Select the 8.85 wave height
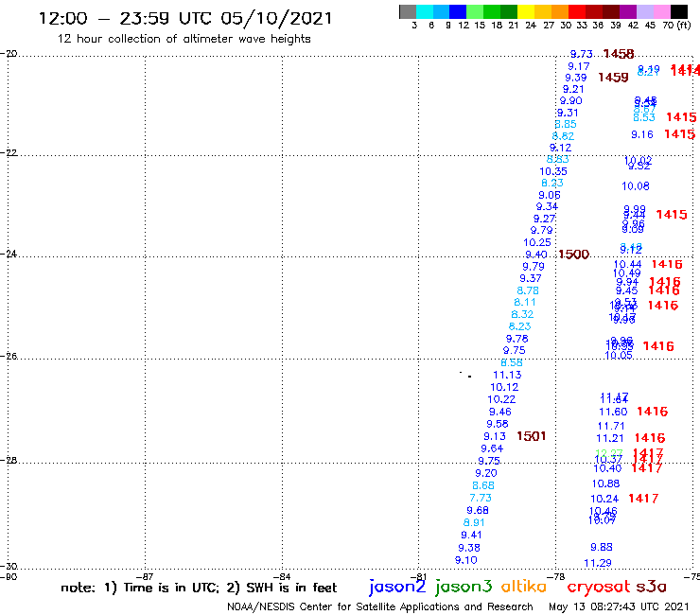The width and height of the screenshot is (700, 615). (x=566, y=124)
